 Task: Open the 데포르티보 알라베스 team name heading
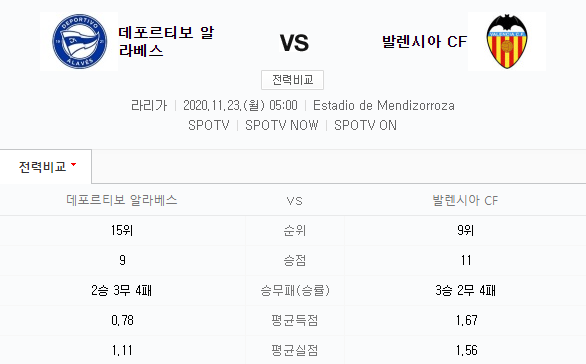point(166,41)
